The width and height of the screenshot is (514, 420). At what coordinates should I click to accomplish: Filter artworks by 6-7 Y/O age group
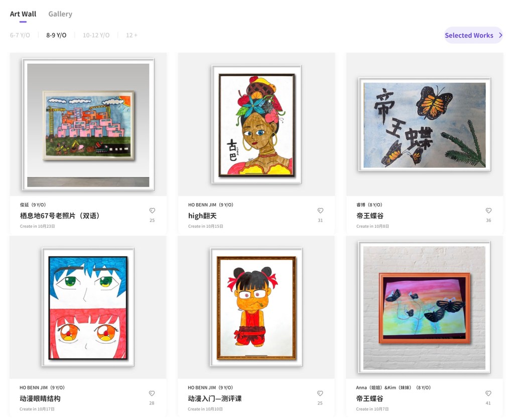20,35
